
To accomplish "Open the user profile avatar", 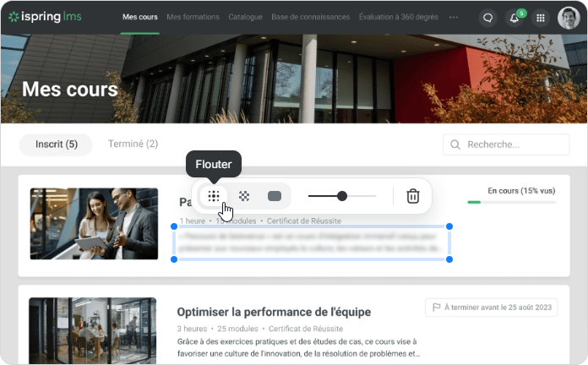I will (569, 18).
